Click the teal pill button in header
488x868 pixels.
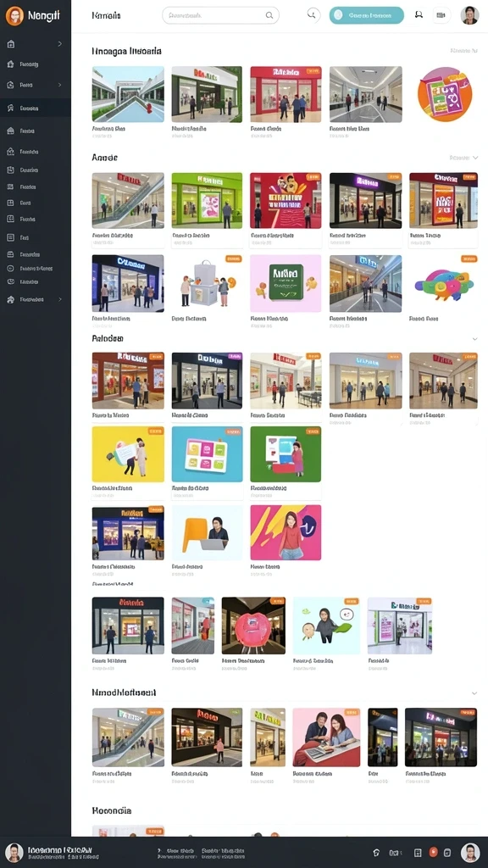366,15
